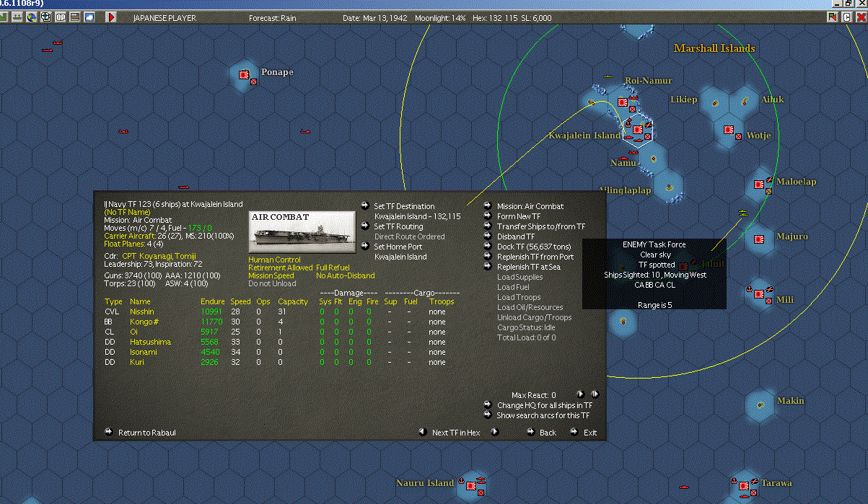Select Mission: Air Combat option
The image size is (868, 504).
point(530,206)
